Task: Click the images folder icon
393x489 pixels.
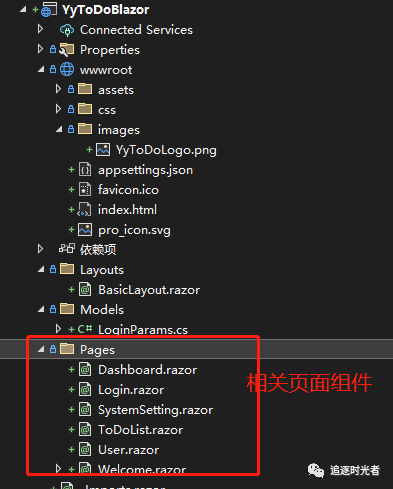Action: [85, 129]
